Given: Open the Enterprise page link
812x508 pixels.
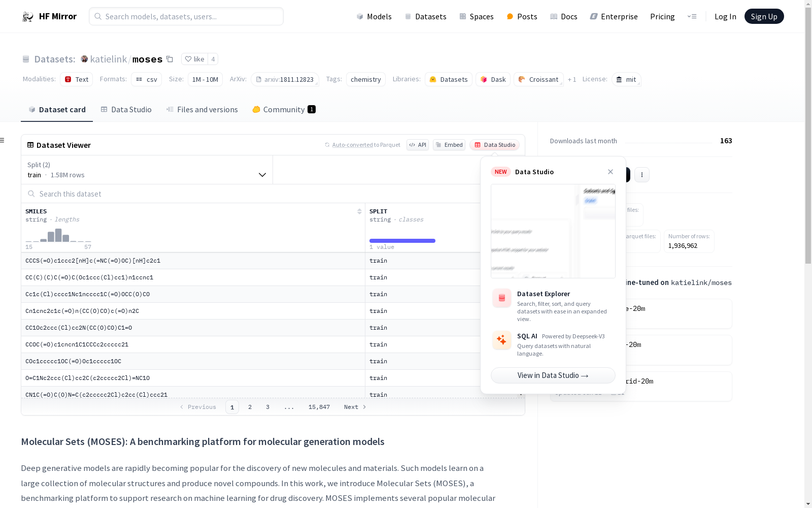Looking at the screenshot, I should (614, 16).
